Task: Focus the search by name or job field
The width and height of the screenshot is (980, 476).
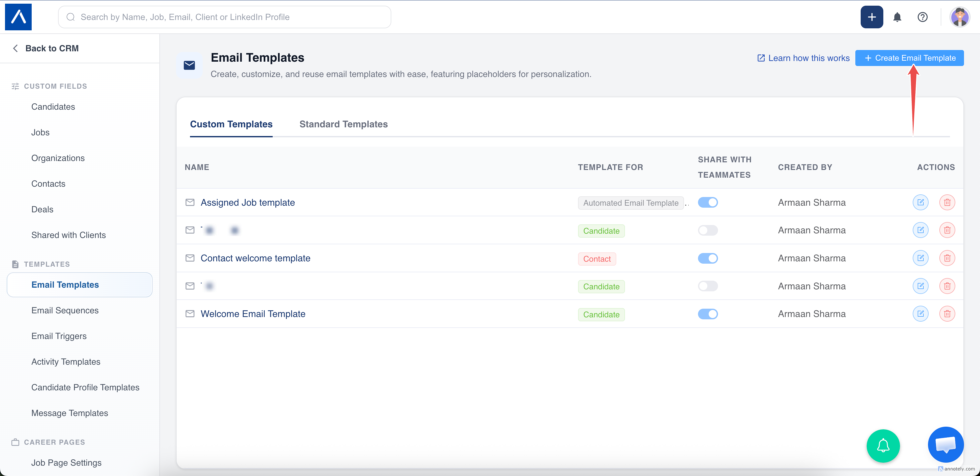Action: 224,17
